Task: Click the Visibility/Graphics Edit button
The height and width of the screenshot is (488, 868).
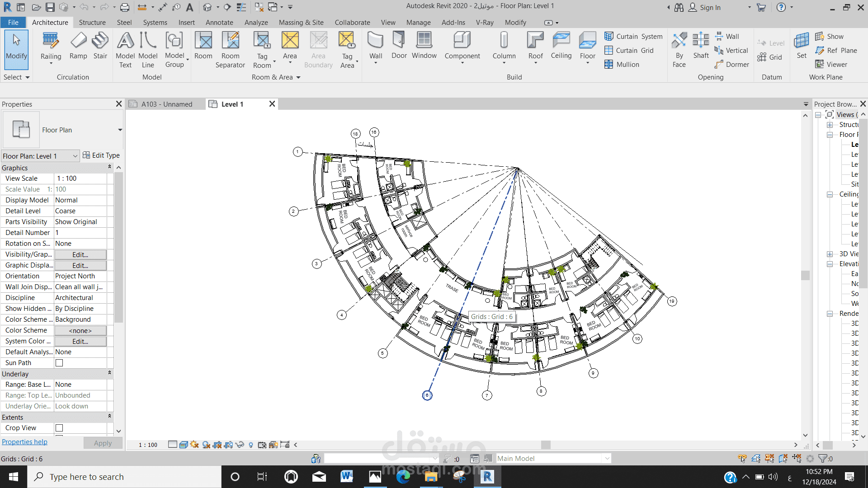Action: point(80,255)
